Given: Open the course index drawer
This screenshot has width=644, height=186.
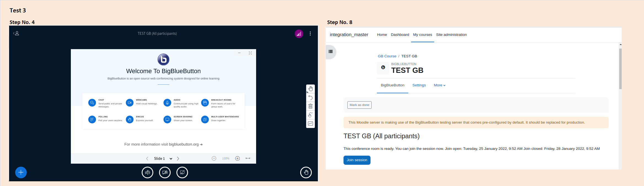Looking at the screenshot, I should (x=331, y=52).
